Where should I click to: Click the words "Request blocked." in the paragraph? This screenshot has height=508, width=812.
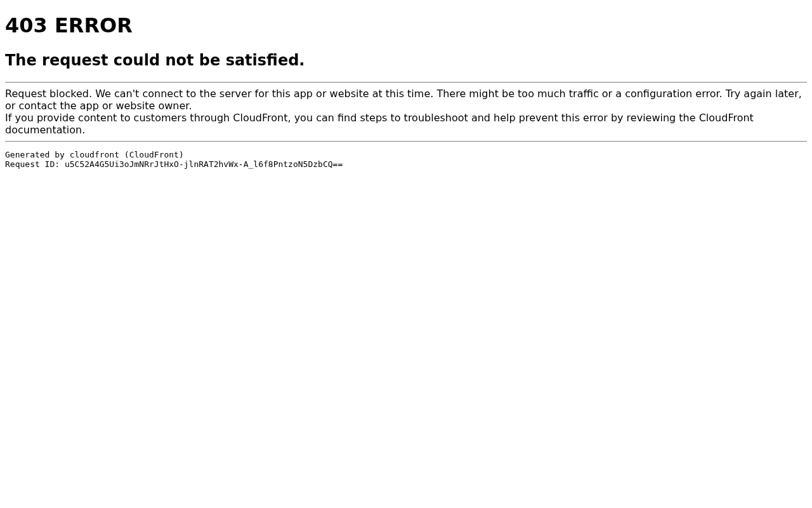[48, 93]
